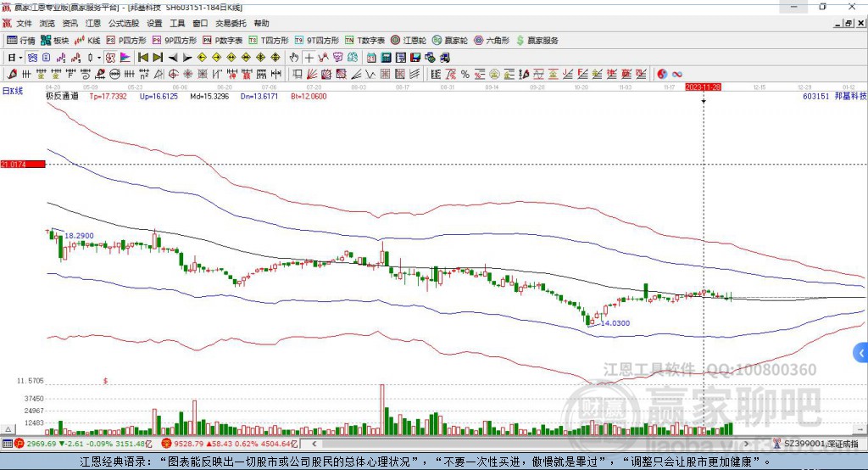This screenshot has width=868, height=470.
Task: Click the n² number tool icon
Action: pos(144,75)
